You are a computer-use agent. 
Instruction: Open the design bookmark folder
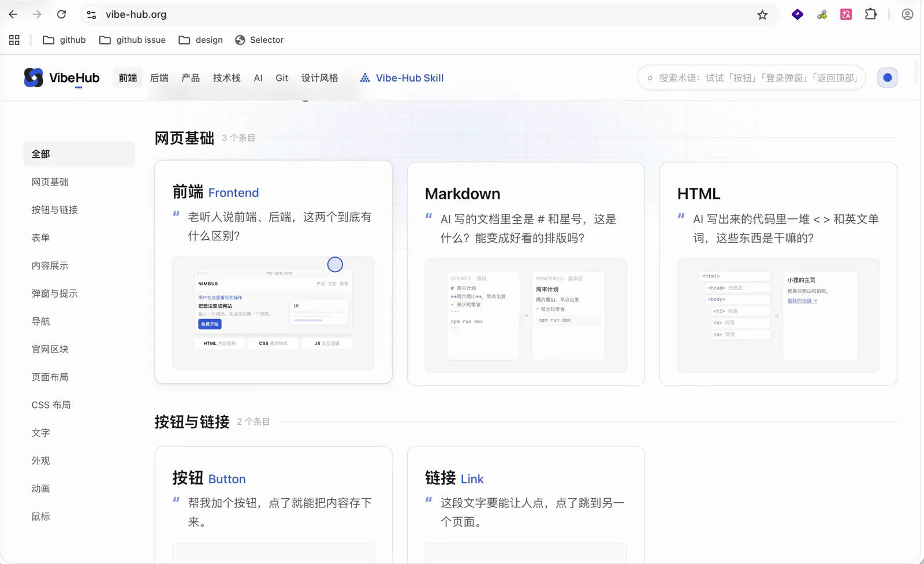[200, 40]
